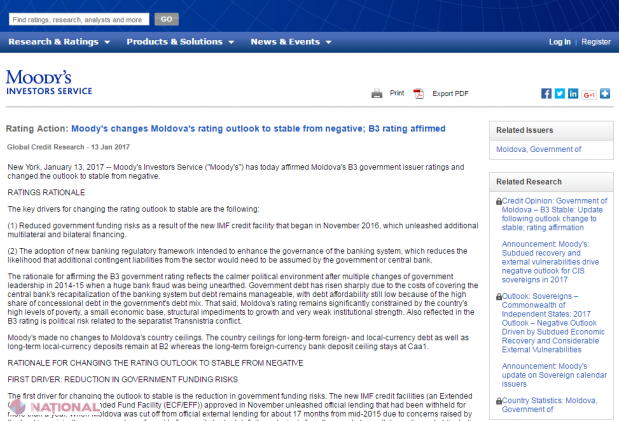Open the Register link
This screenshot has height=421, width=619.
[x=595, y=42]
